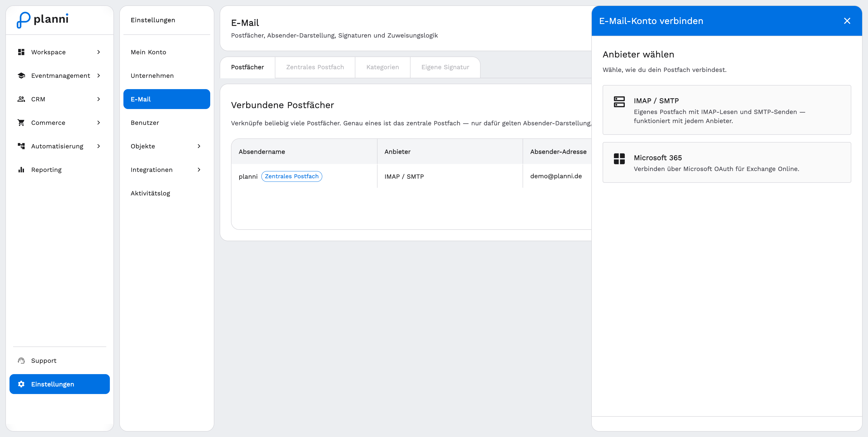868x437 pixels.
Task: Click the planni mailbox row name
Action: (x=248, y=177)
